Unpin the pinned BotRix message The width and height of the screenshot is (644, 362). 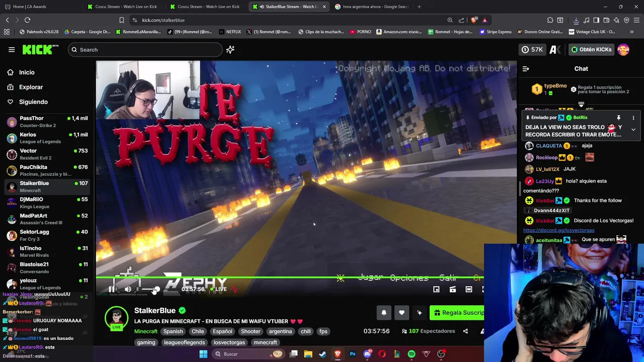619,118
